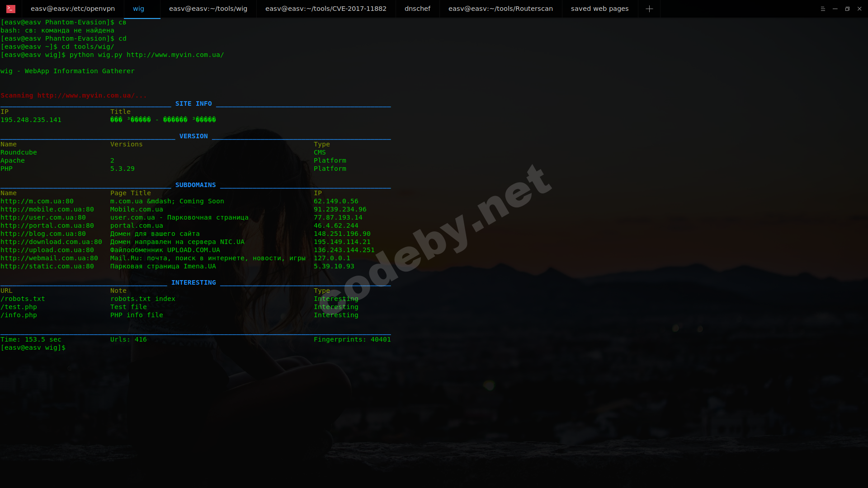Click the red terminal prompt icon on the first tab
The image size is (868, 488).
tap(10, 9)
